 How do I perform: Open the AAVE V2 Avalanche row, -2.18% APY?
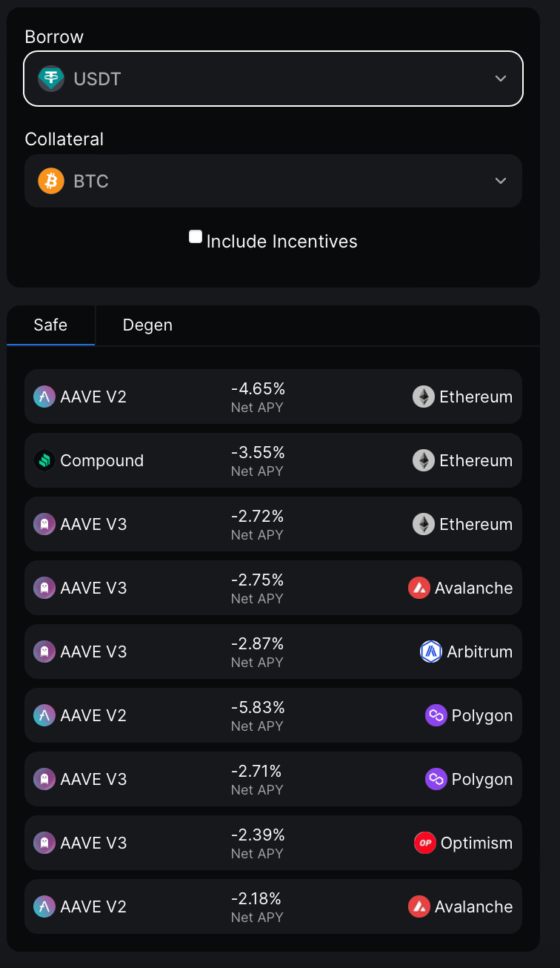coord(273,906)
